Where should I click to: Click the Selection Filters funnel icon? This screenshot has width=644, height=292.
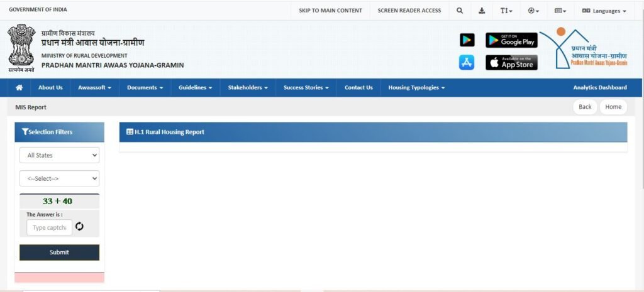point(25,132)
